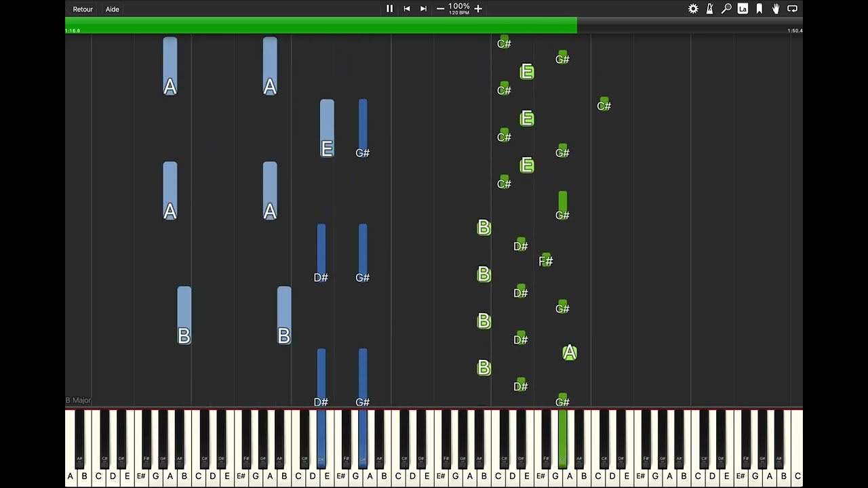The image size is (868, 488).
Task: Click the round green A falling note
Action: [x=570, y=352]
